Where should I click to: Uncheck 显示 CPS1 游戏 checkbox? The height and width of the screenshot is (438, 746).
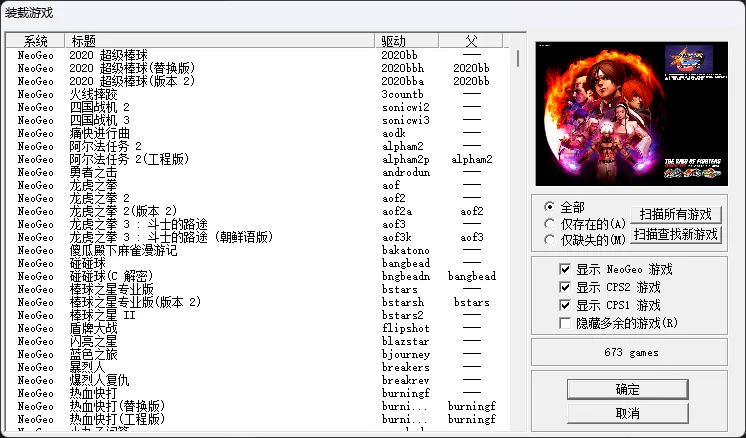565,305
